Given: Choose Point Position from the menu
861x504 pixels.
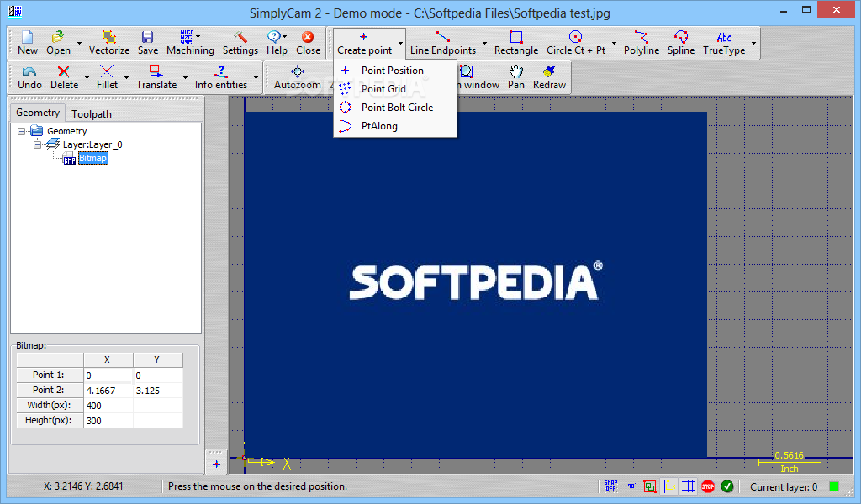Looking at the screenshot, I should coord(394,71).
